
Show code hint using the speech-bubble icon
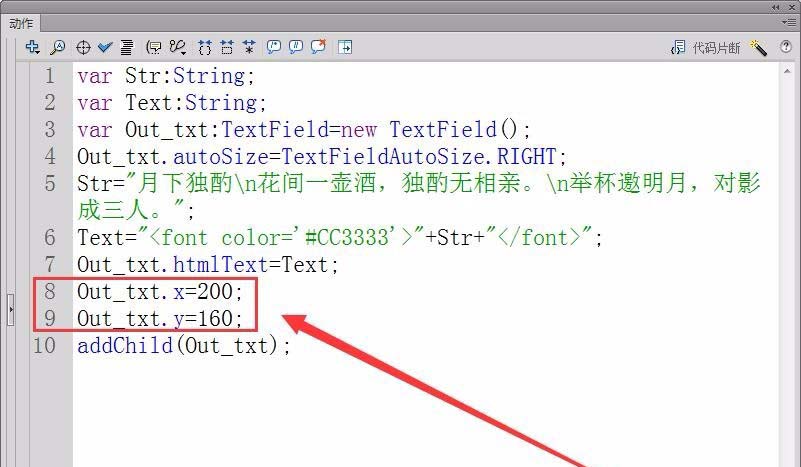click(x=153, y=48)
